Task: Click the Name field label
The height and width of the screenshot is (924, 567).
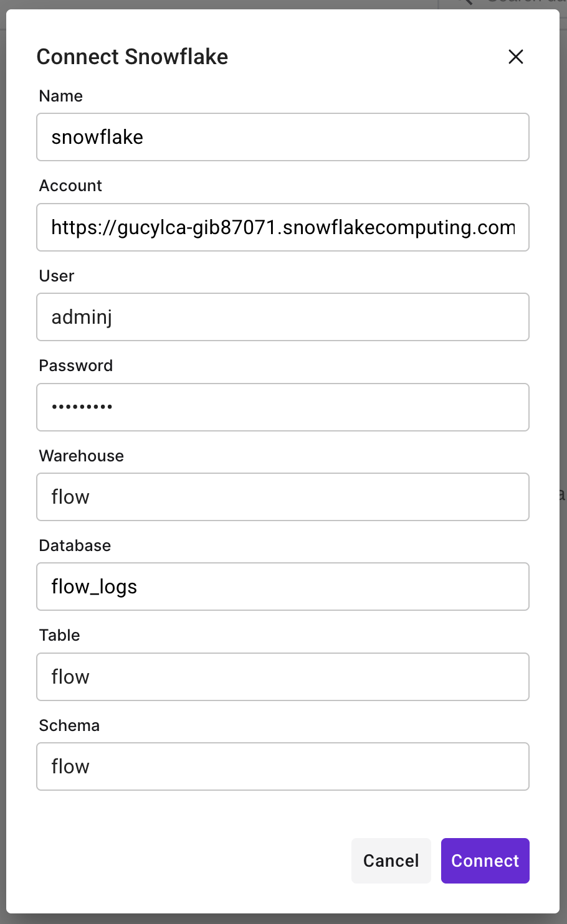Action: [60, 96]
